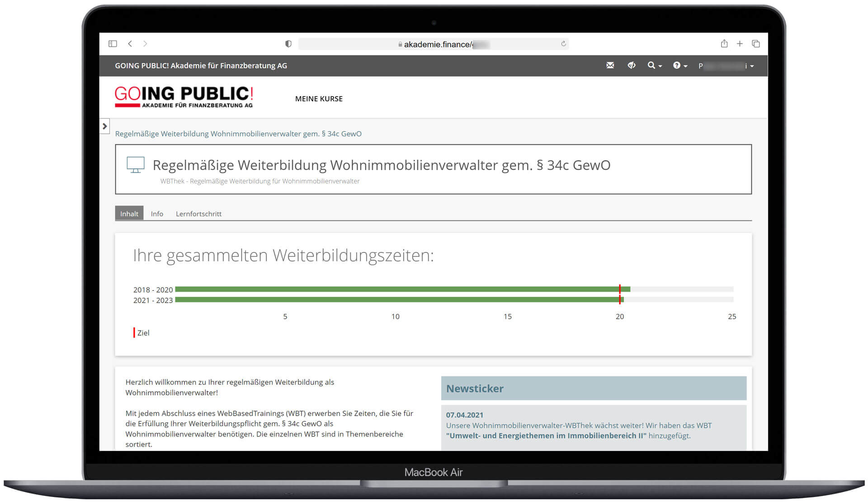
Task: Switch to the Lernfortschritt tab
Action: (x=198, y=214)
